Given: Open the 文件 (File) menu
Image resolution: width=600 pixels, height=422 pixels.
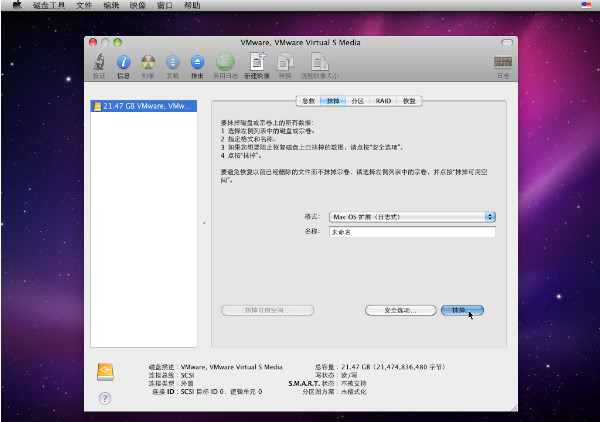Looking at the screenshot, I should point(84,5).
